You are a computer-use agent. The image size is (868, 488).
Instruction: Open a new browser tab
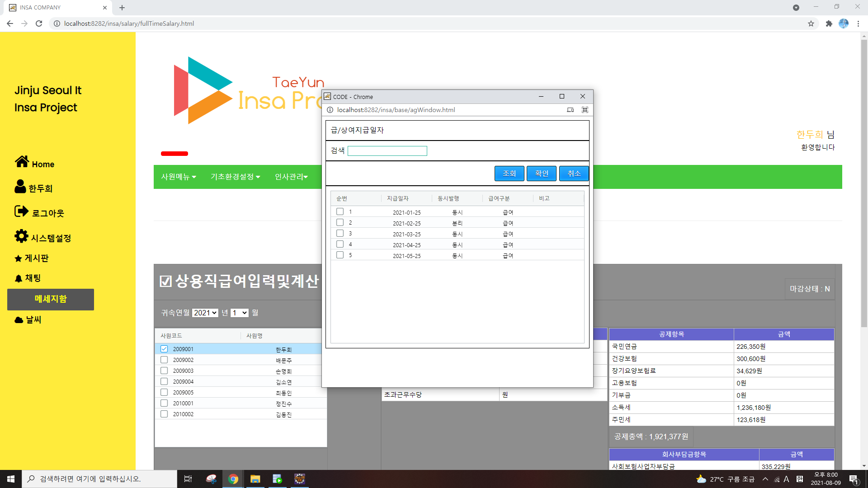(x=122, y=8)
